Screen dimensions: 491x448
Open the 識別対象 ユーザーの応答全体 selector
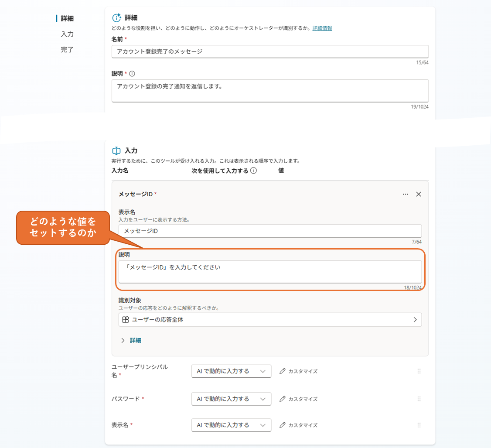(270, 320)
